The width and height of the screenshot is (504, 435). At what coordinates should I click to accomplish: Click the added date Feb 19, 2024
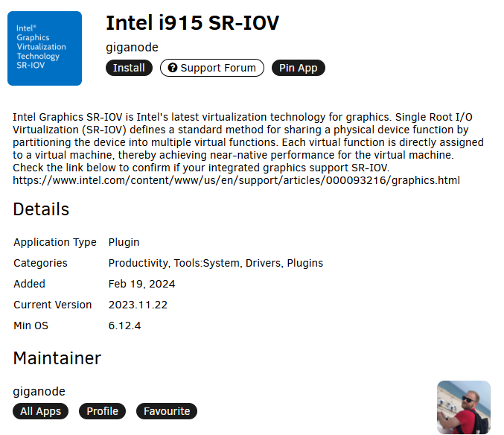coord(141,284)
